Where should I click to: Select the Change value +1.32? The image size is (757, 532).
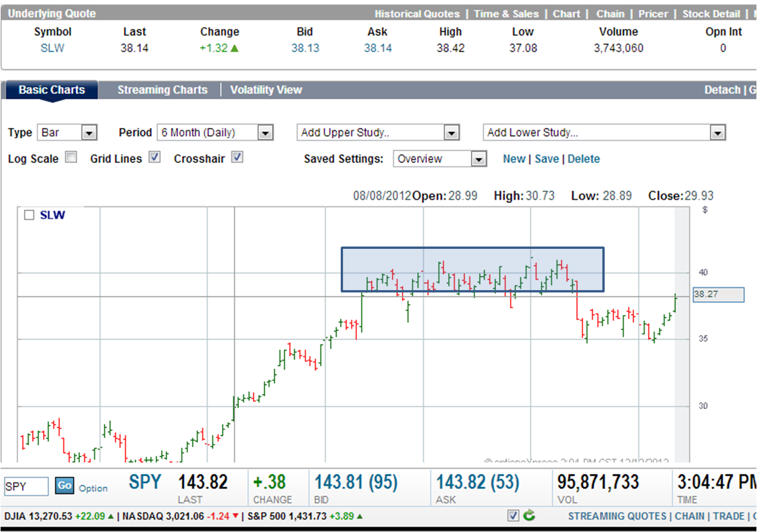coord(219,48)
